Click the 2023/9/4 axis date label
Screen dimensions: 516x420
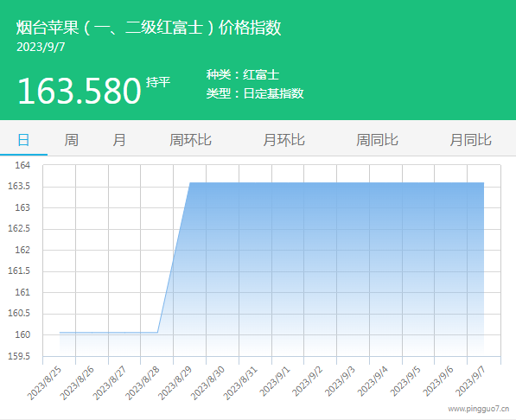pyautogui.click(x=373, y=382)
